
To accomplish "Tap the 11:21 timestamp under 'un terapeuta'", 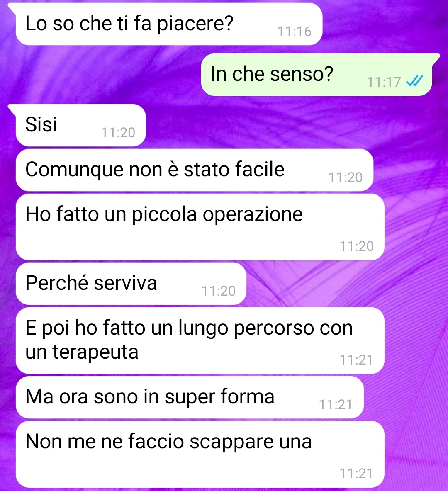I will click(x=356, y=360).
